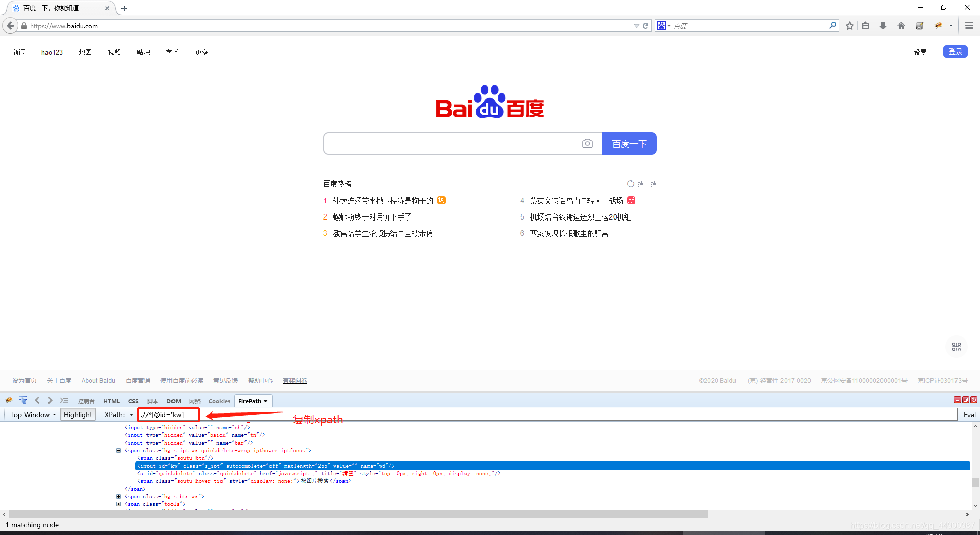The image size is (980, 535).
Task: Click the 登录 login button
Action: tap(955, 52)
